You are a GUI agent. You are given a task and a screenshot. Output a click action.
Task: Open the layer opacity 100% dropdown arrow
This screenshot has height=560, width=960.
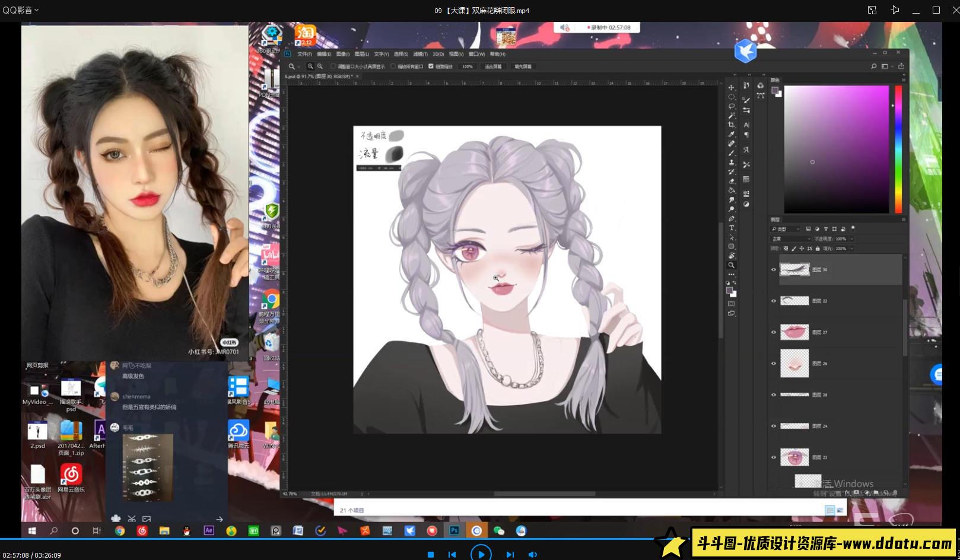[x=851, y=239]
